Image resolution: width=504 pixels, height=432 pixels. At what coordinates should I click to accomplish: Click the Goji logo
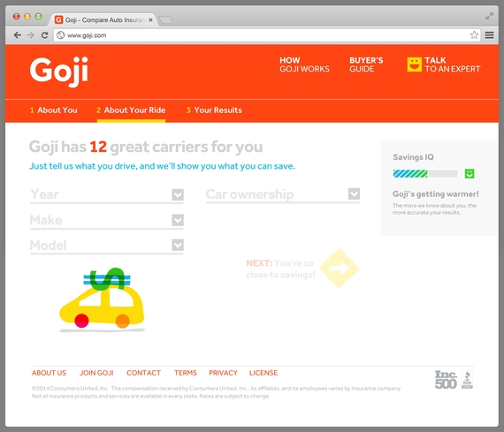point(59,72)
